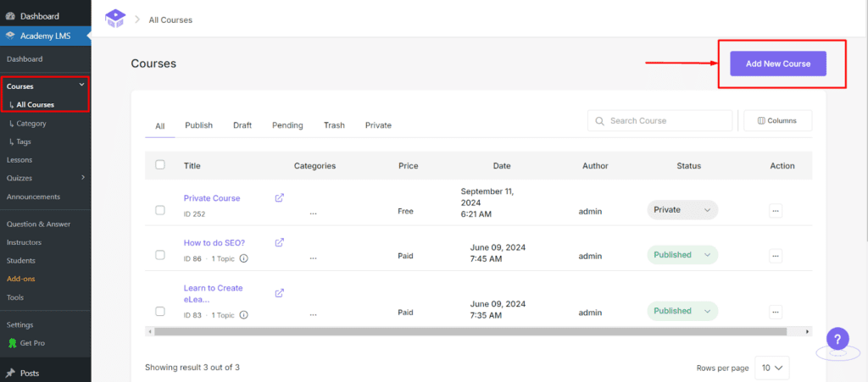Open Rows per page dropdown
The height and width of the screenshot is (382, 868).
click(x=773, y=368)
